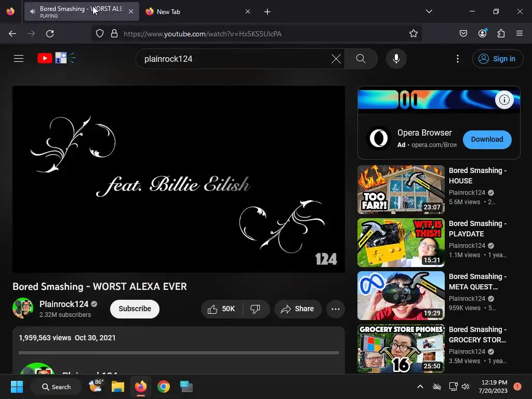Open clock and calendar 12:19 PM
532x399 pixels.
point(493,387)
